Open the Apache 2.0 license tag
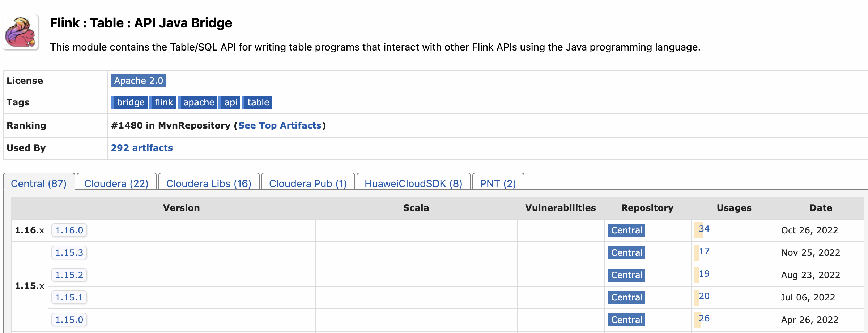 (139, 81)
